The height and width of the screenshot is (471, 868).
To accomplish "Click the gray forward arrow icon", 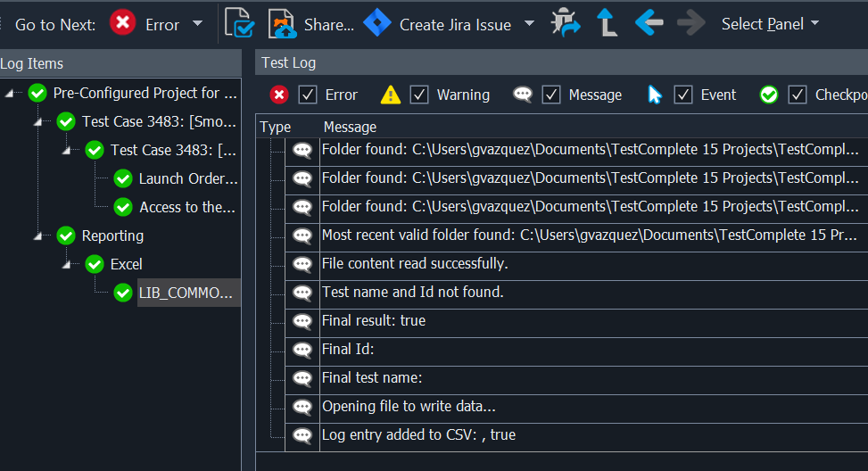I will pyautogui.click(x=690, y=24).
